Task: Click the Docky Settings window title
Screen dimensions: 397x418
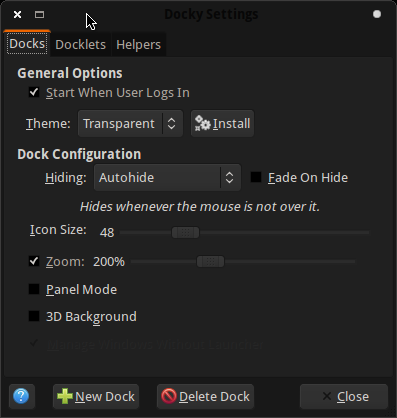Action: tap(211, 14)
